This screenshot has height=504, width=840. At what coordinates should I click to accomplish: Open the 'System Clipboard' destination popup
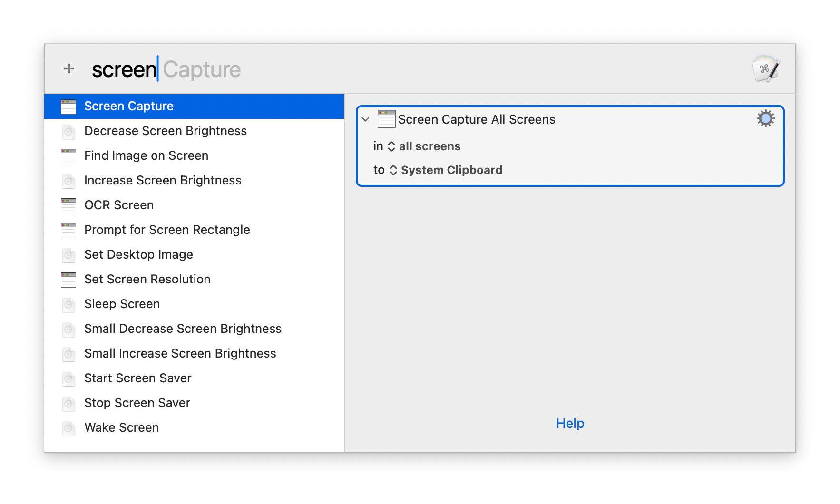tap(445, 170)
